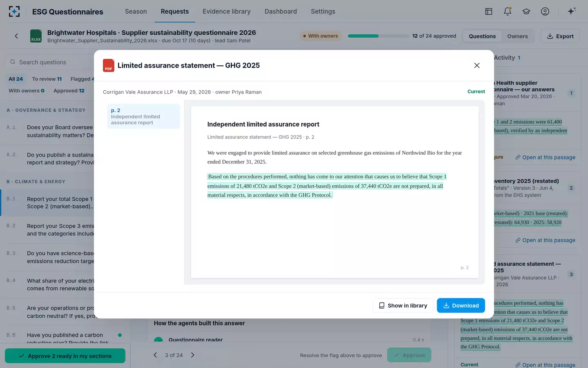588x368 pixels.
Task: Open the notifications bell
Action: pos(508,11)
